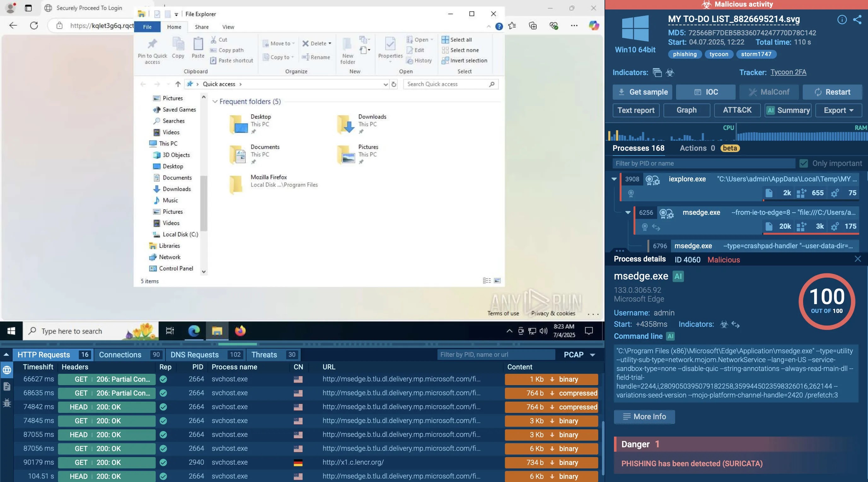Collapse the network panel with up arrow
Screen dimensions: 868x482
point(6,355)
